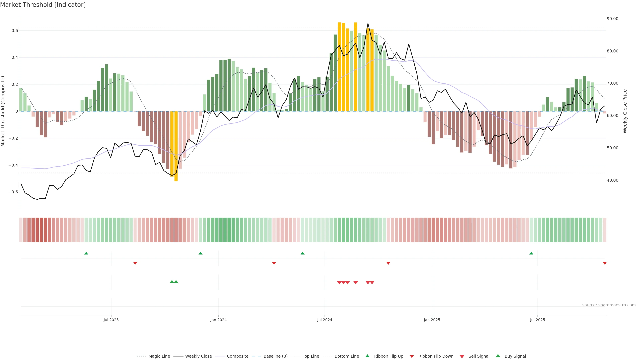Click the Sell Signal legend marker
Screen dimensions: 644x362
click(462, 356)
